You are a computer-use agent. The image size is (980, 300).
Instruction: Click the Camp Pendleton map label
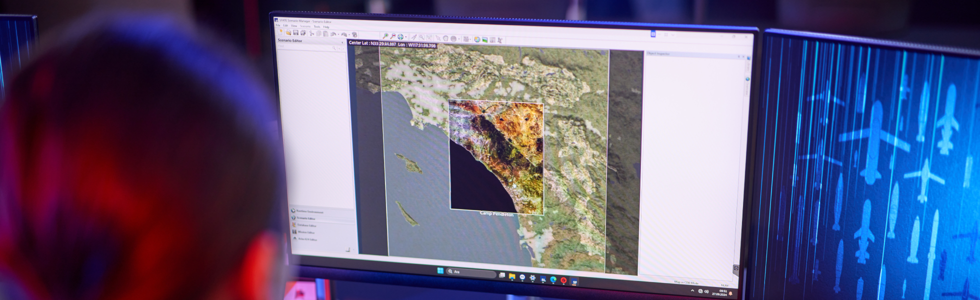pyautogui.click(x=496, y=214)
